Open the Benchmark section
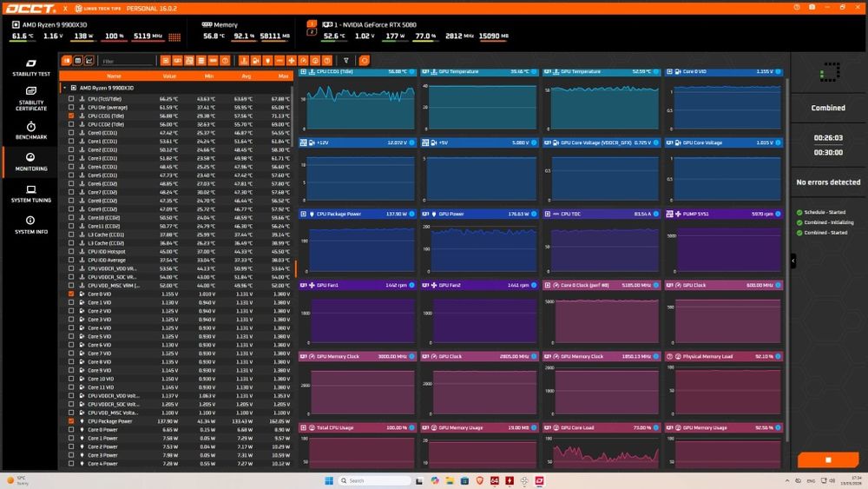 coord(31,130)
